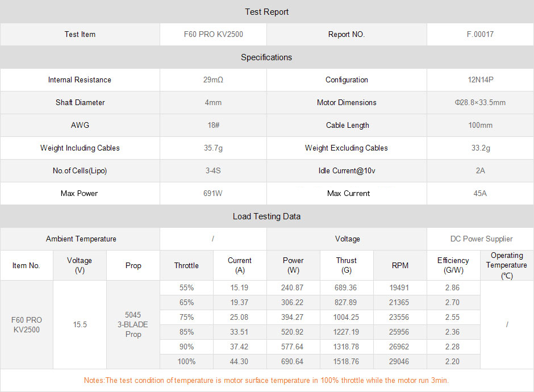Viewport: 534px width, 392px height.
Task: Click the '100%' throttle cell
Action: (187, 361)
